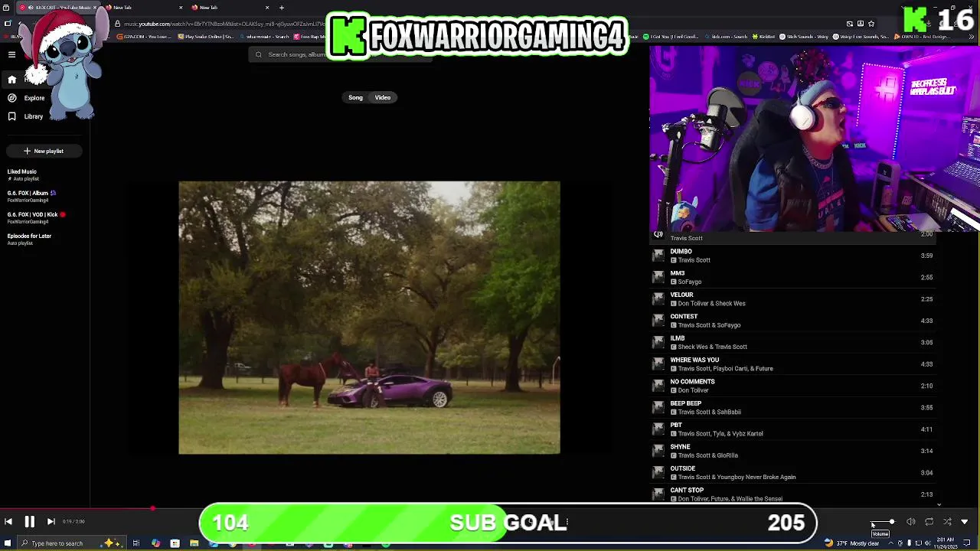
Task: Play PBT thumbnail in the queue
Action: 658,429
